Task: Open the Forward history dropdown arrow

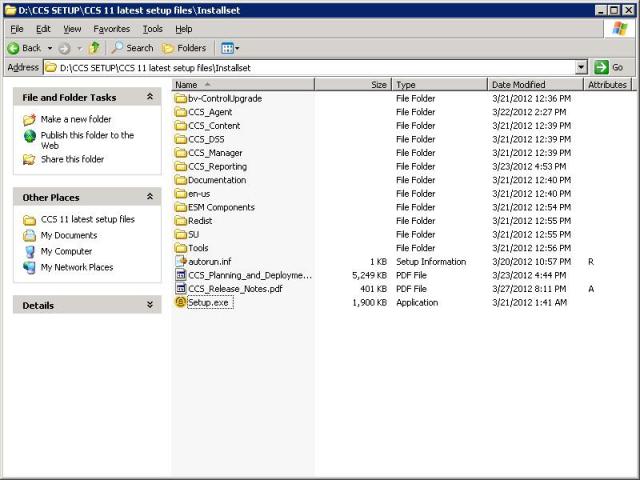Action: [80, 49]
